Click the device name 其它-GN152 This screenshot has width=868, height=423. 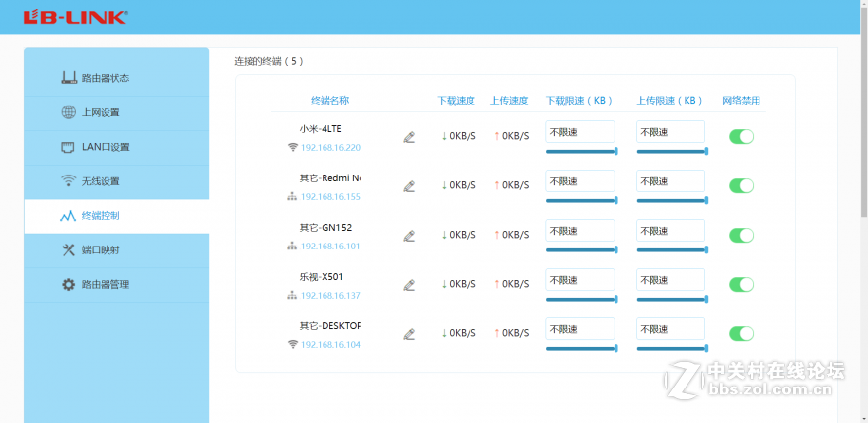[x=325, y=227]
